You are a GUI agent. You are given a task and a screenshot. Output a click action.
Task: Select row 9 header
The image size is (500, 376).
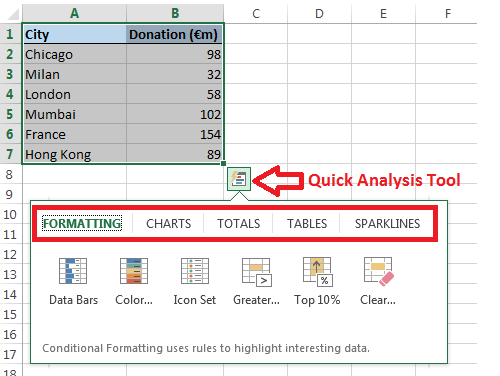(10, 194)
